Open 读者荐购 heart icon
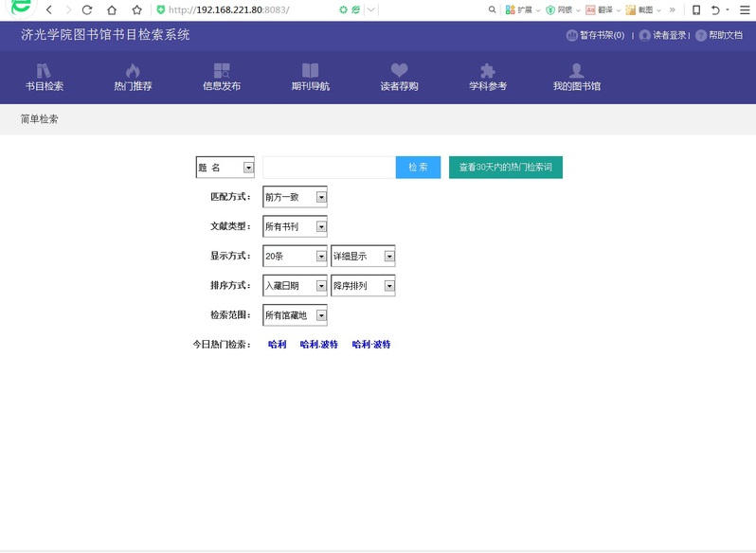 [x=399, y=71]
